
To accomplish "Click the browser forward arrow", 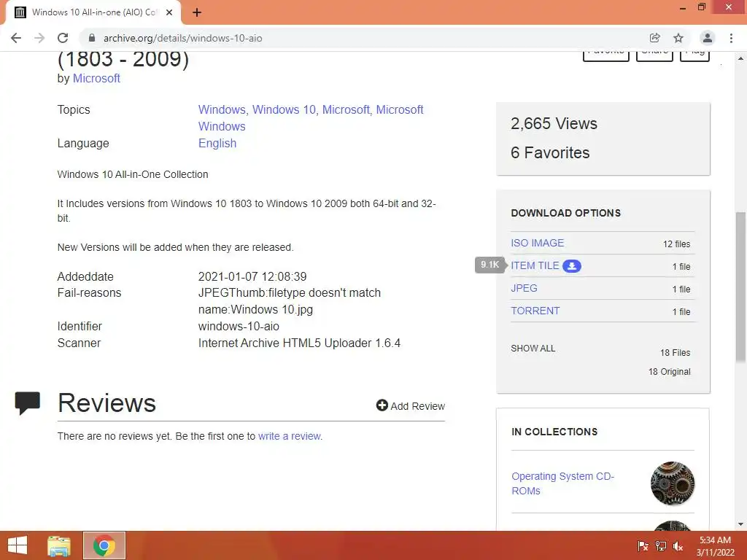I will pyautogui.click(x=39, y=38).
